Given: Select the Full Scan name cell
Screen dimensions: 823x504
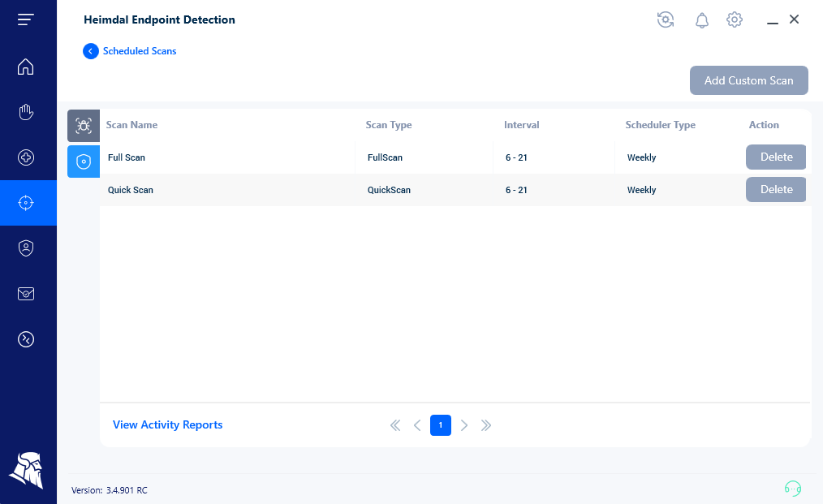Looking at the screenshot, I should pos(127,157).
